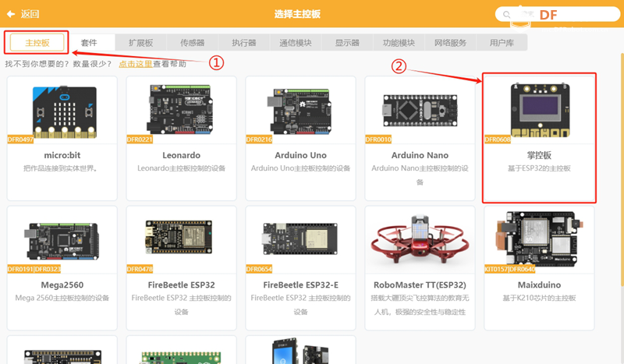The image size is (624, 364).
Task: Select the touchscreen board card in bottom row
Action: 300,350
